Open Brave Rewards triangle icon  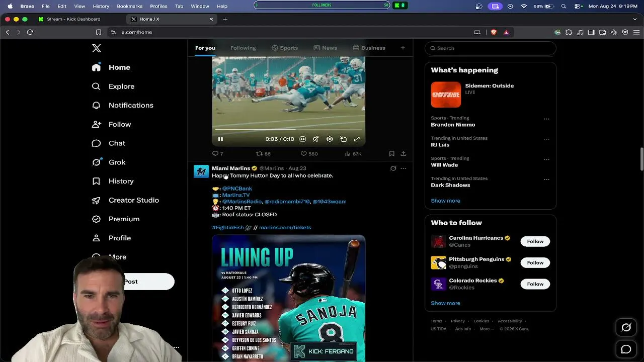coord(506,32)
